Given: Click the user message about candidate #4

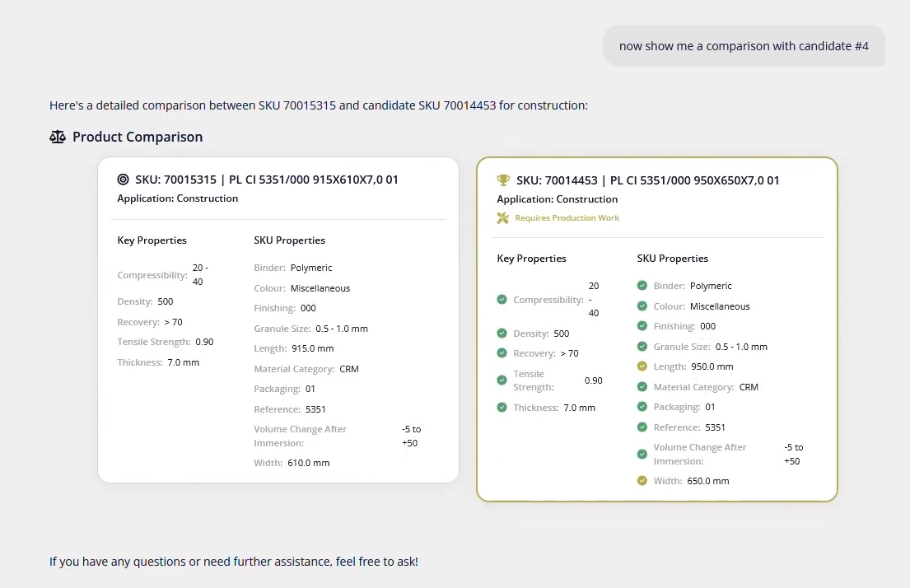Looking at the screenshot, I should tap(744, 46).
